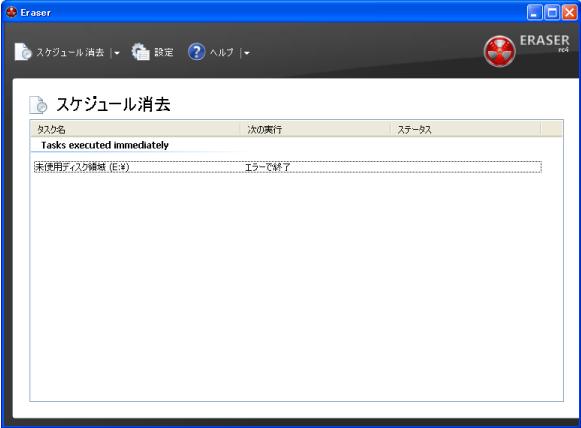Click the Eraser icon in title bar

tap(11, 12)
